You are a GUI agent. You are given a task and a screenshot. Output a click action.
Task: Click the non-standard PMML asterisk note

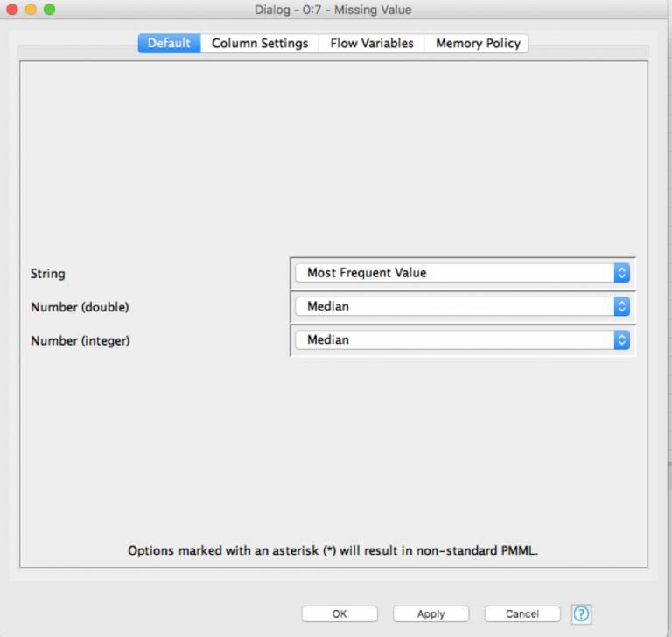(332, 550)
